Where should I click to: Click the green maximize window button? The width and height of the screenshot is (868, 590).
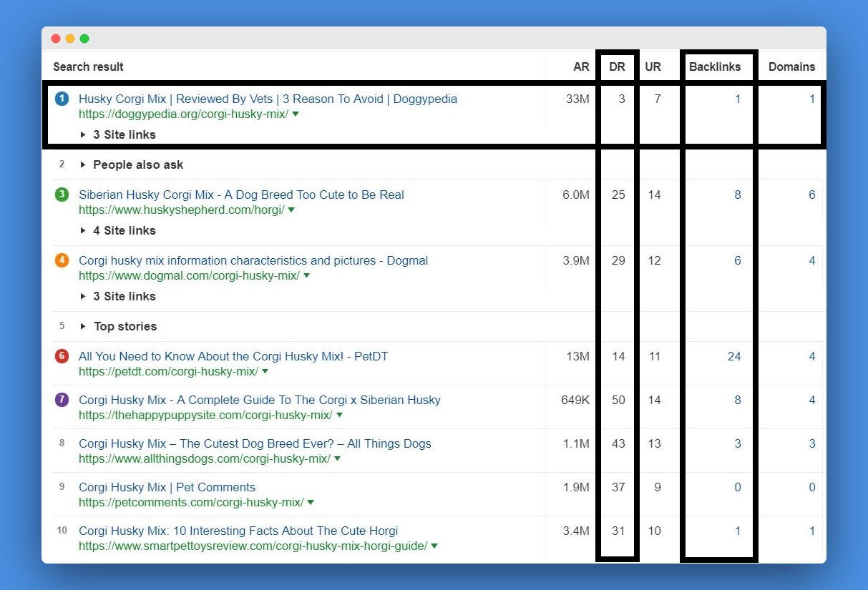pos(84,39)
